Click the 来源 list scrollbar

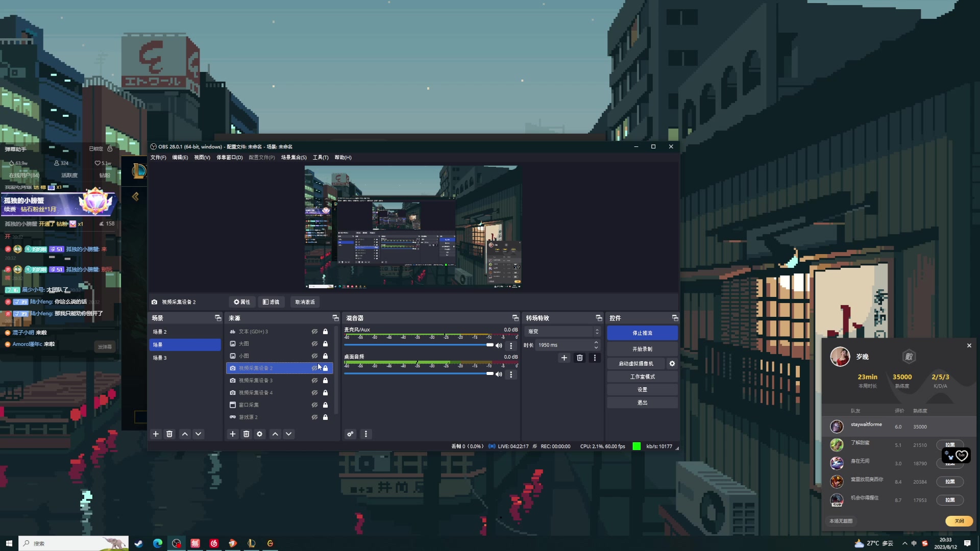click(x=336, y=370)
